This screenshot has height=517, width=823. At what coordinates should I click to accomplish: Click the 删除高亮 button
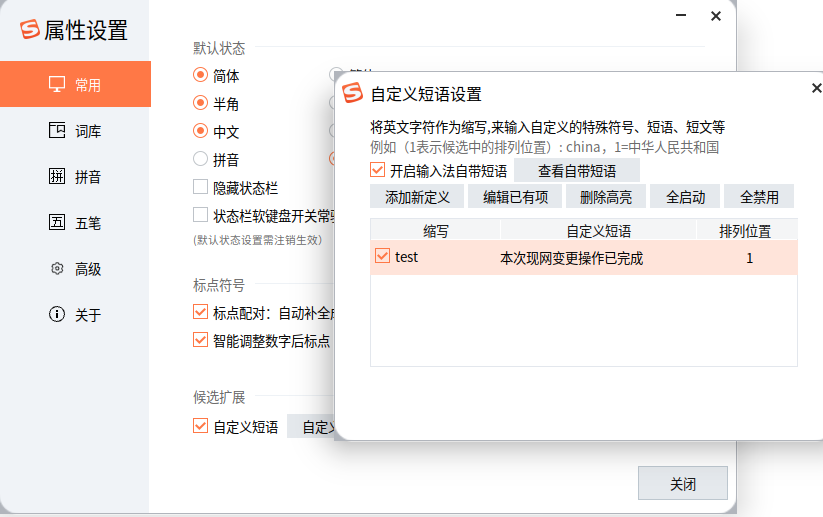(606, 197)
